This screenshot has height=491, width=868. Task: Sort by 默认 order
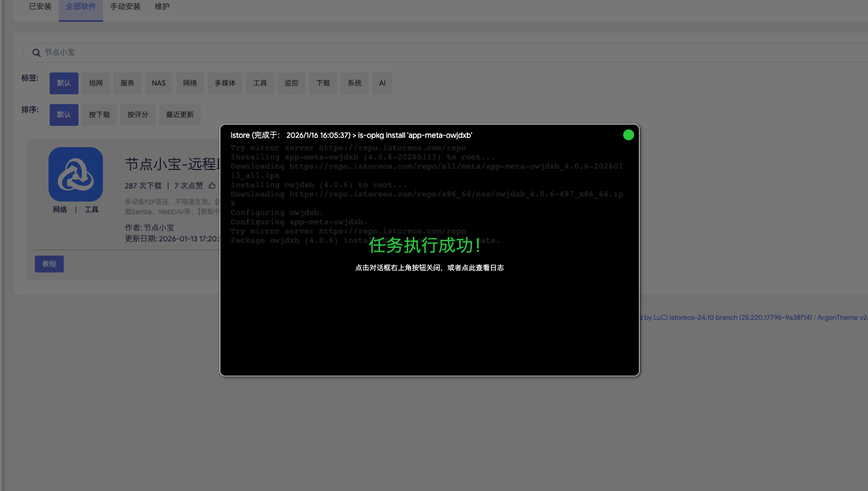pyautogui.click(x=64, y=115)
